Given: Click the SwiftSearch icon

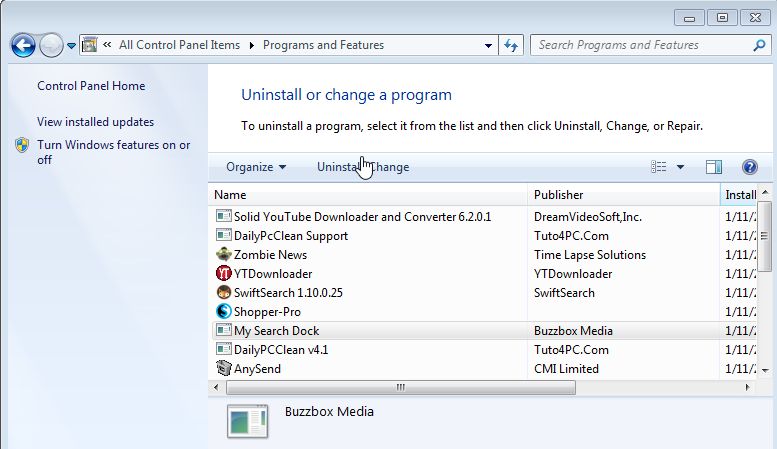Looking at the screenshot, I should coord(224,292).
